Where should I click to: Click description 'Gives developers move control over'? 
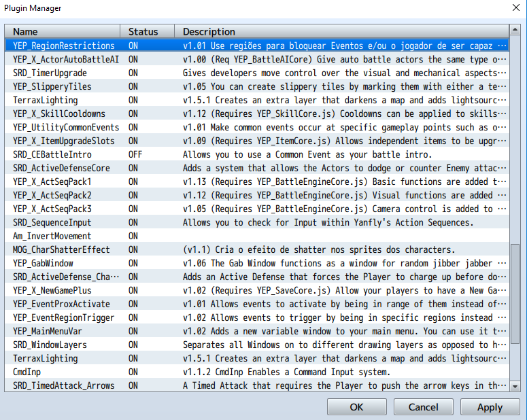pos(345,73)
